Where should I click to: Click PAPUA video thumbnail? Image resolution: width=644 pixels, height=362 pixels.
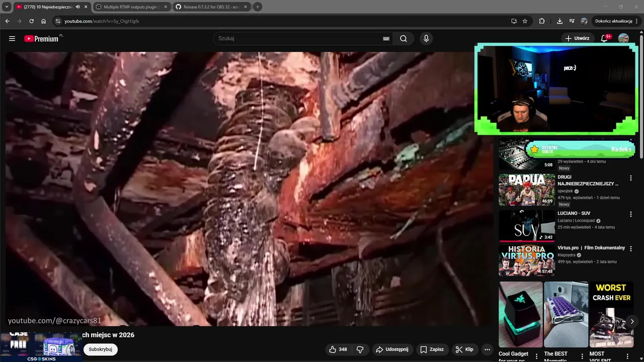(x=527, y=190)
